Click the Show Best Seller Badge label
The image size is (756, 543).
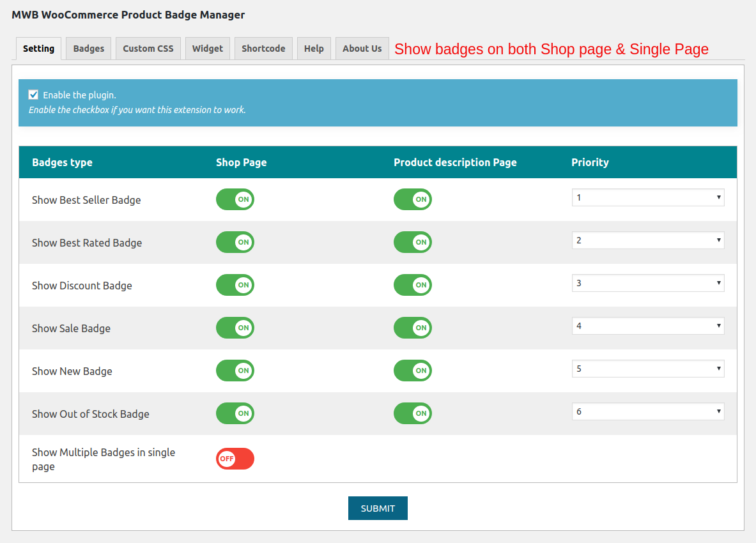click(86, 200)
